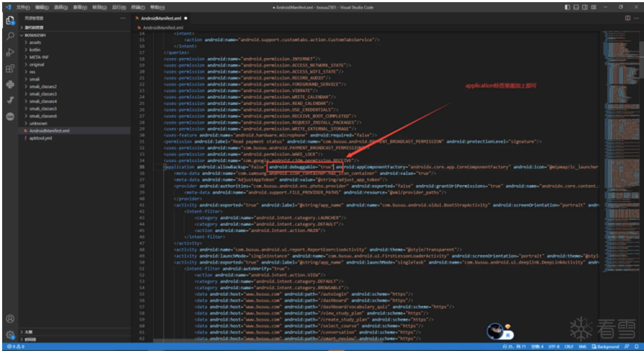This screenshot has height=351, width=644.
Task: Expand the kotlin folder
Action: tap(75, 50)
